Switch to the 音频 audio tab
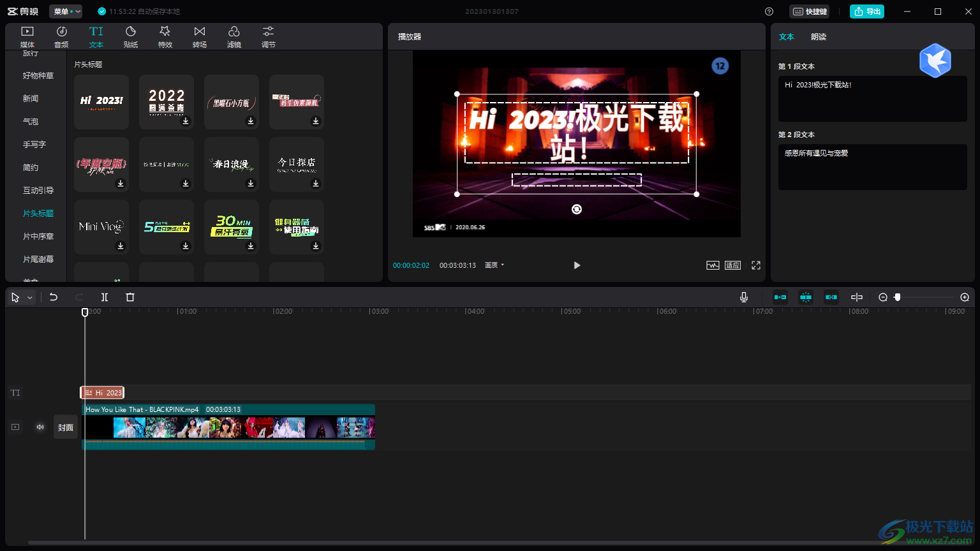 [x=61, y=37]
